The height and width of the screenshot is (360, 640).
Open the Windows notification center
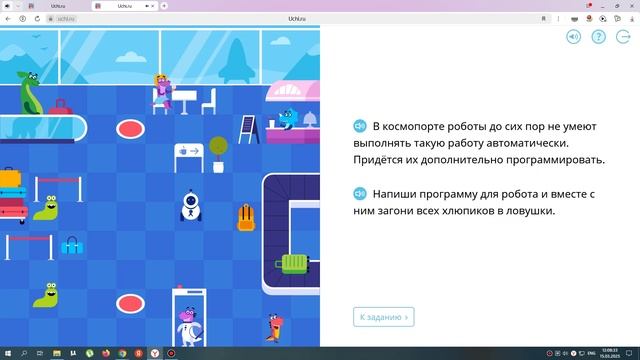point(629,353)
